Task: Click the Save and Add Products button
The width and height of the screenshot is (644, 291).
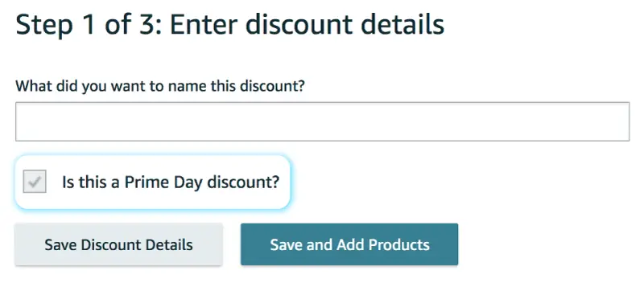Action: (349, 244)
